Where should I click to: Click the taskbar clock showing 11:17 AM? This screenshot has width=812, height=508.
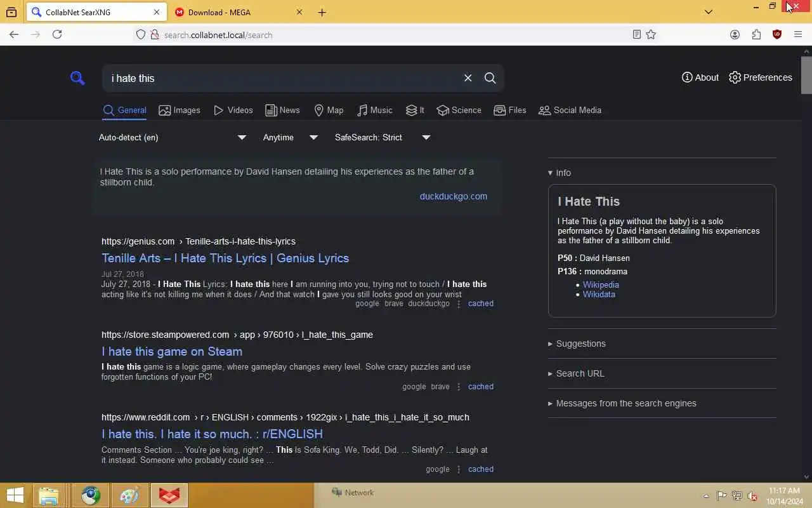784,496
